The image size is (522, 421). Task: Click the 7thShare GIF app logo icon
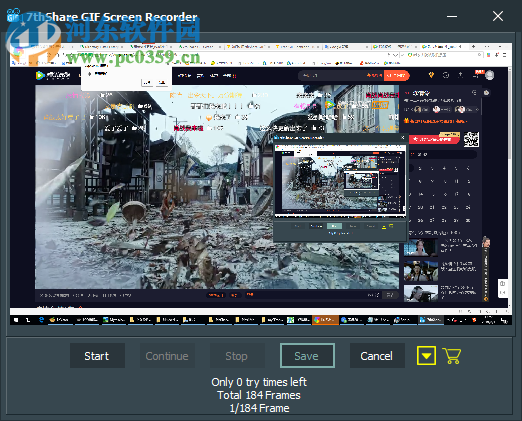[14, 16]
